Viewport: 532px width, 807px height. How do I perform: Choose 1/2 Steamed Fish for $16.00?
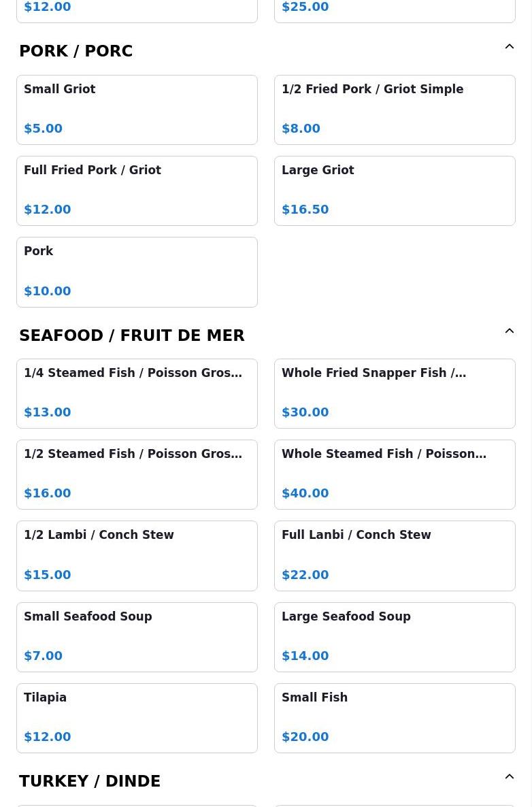137,474
